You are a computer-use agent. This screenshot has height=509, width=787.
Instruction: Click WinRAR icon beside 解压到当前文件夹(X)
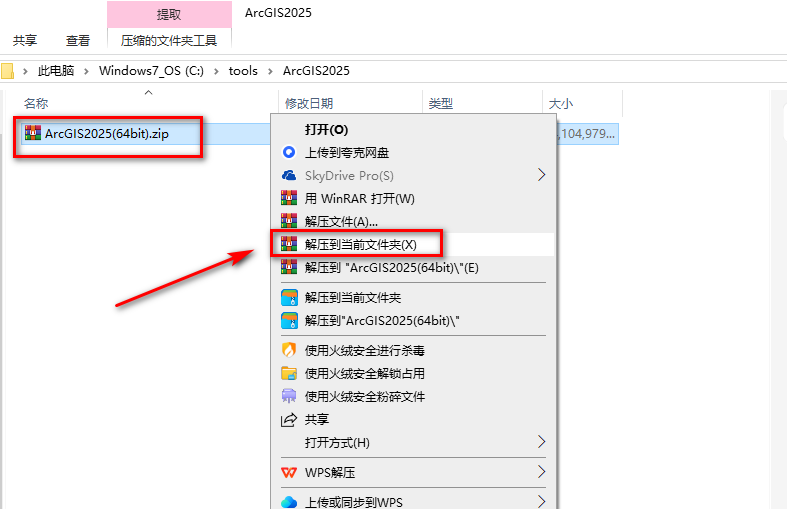pyautogui.click(x=289, y=244)
